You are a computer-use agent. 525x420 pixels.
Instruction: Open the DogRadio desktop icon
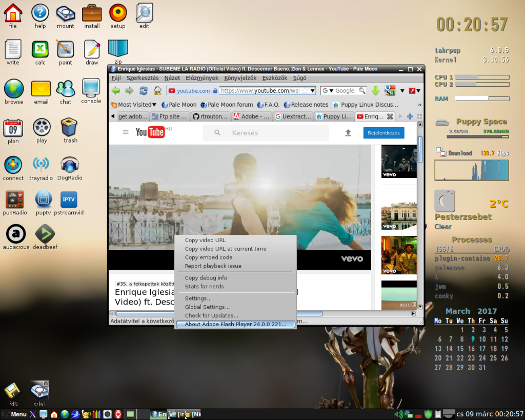click(x=70, y=165)
